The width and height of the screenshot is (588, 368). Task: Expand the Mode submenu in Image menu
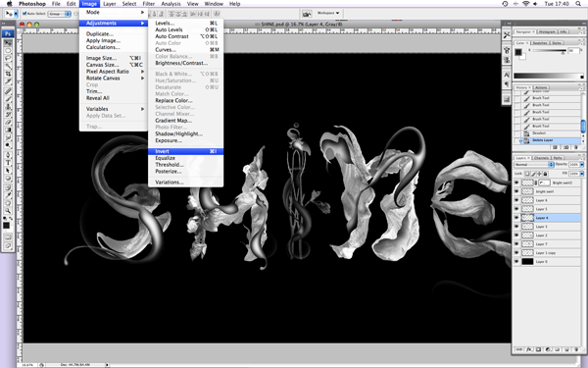[x=114, y=12]
